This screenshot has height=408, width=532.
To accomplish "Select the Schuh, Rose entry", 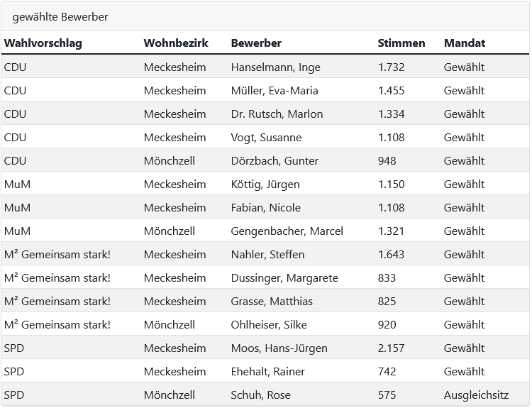I will (261, 395).
